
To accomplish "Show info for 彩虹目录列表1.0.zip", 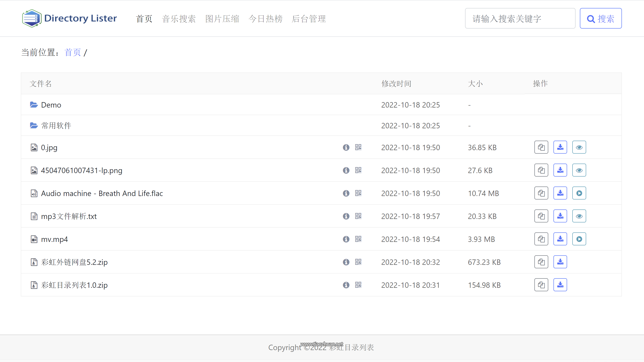I will point(346,285).
